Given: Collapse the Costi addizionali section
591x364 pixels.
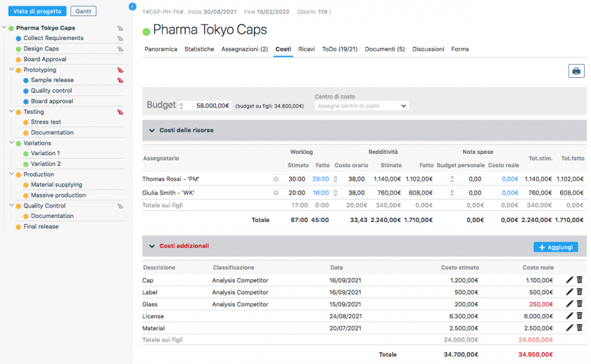Looking at the screenshot, I should pos(151,246).
